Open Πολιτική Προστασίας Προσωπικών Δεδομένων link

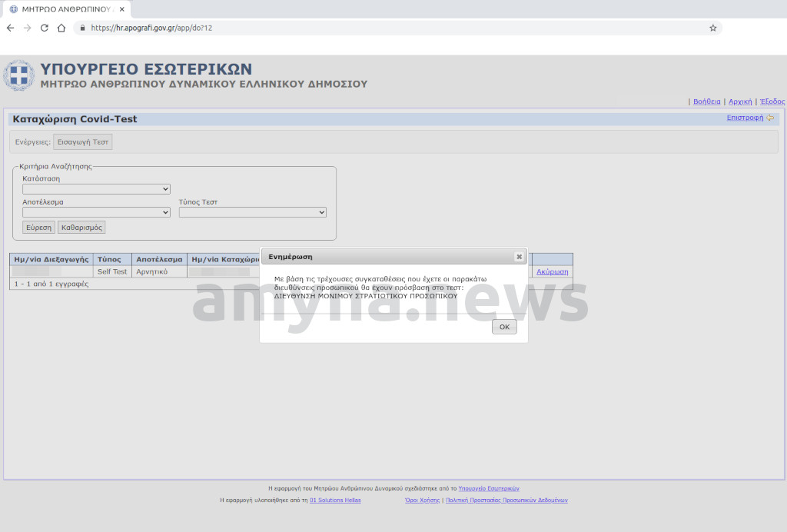point(506,500)
